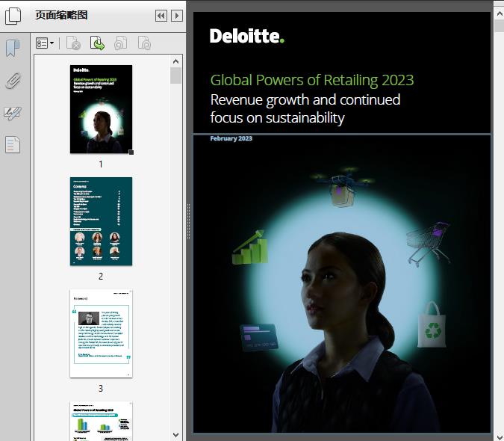The height and width of the screenshot is (441, 504).
Task: Open the Signatures panel icon
Action: click(x=13, y=113)
